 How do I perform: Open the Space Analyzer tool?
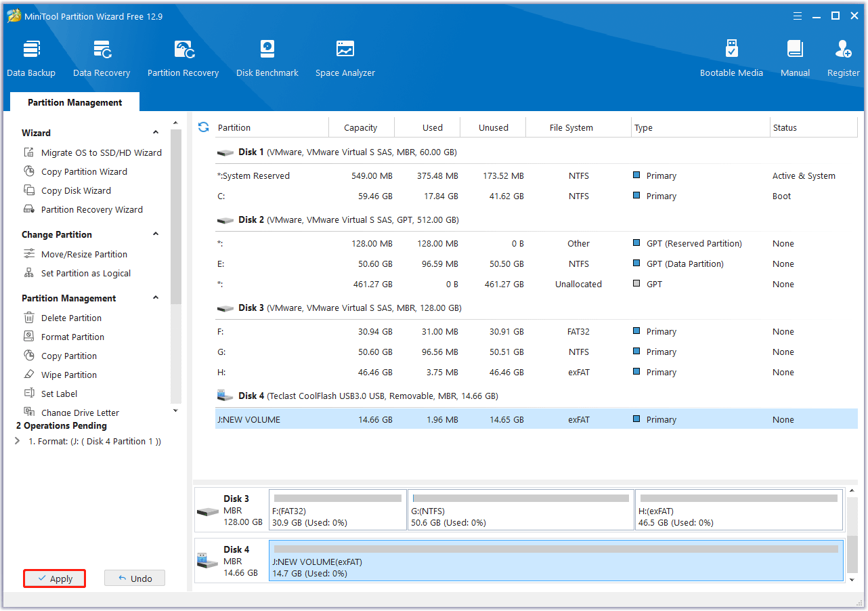tap(345, 59)
